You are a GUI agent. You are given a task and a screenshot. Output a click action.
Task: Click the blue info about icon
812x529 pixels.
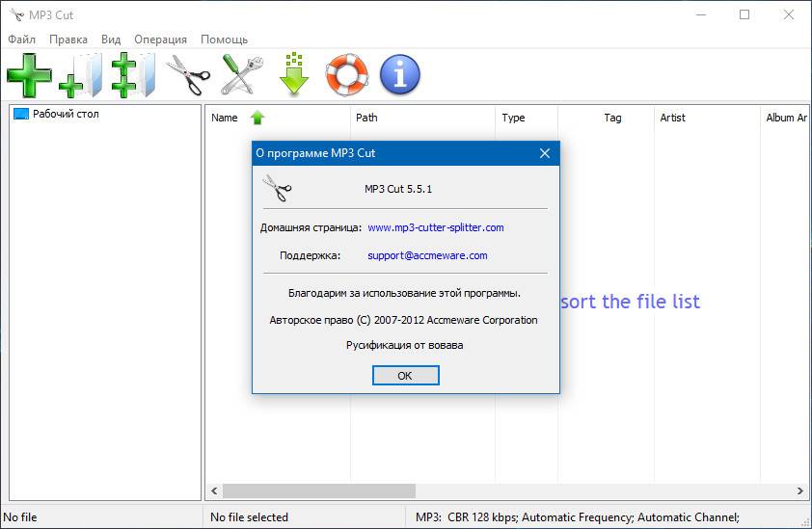coord(400,75)
